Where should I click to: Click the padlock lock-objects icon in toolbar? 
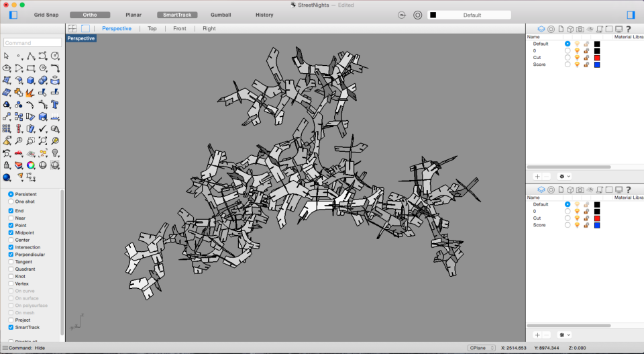click(7, 165)
